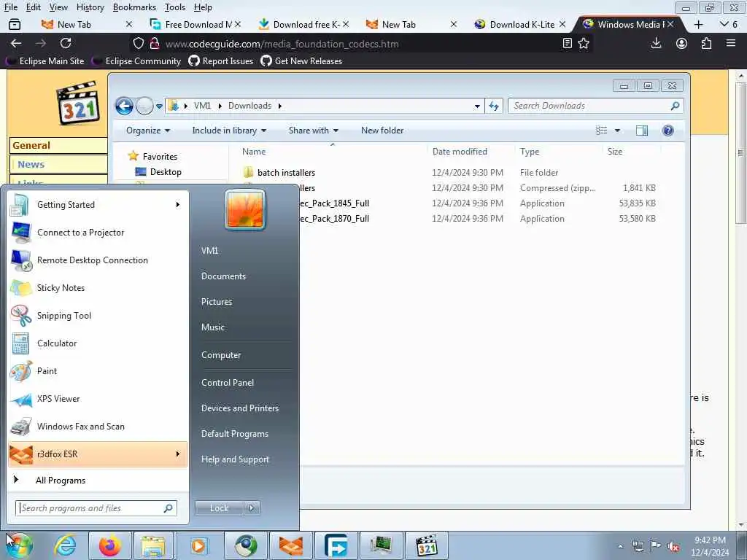Open address bar previous locations dropdown
Viewport: 747px width, 560px height.
[x=477, y=106]
